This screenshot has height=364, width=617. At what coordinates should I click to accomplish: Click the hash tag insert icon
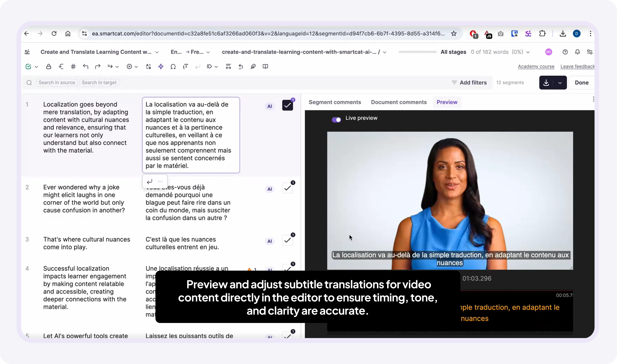click(x=73, y=67)
